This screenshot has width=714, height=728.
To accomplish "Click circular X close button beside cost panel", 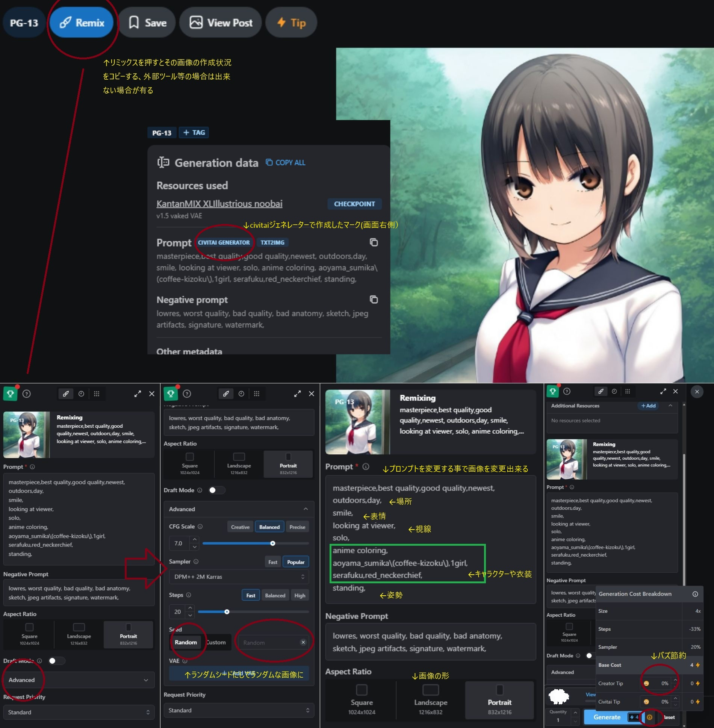I will [x=697, y=392].
